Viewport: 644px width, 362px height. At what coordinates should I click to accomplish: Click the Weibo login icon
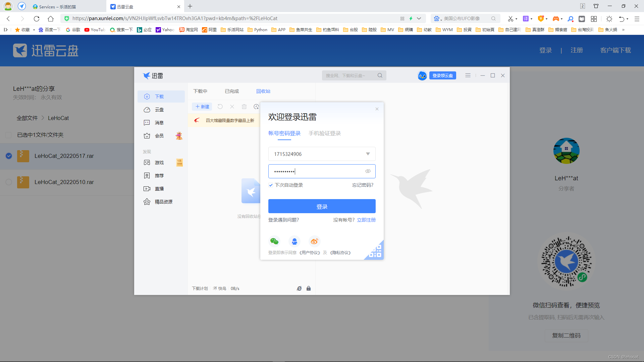click(x=314, y=241)
